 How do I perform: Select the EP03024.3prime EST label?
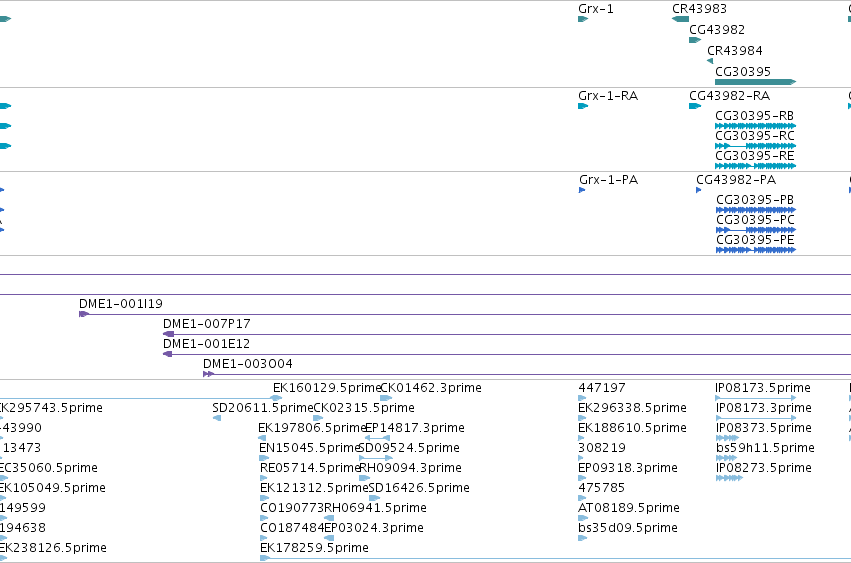click(374, 528)
